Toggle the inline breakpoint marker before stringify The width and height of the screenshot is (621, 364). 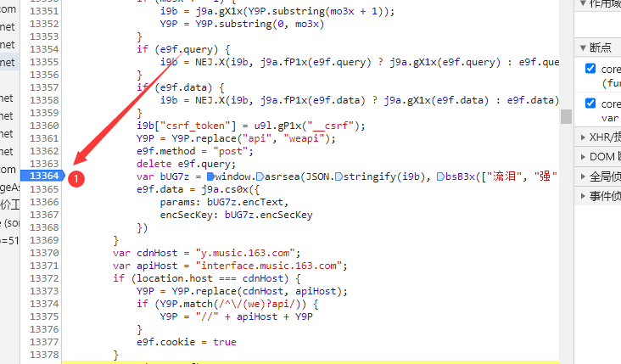[339, 176]
